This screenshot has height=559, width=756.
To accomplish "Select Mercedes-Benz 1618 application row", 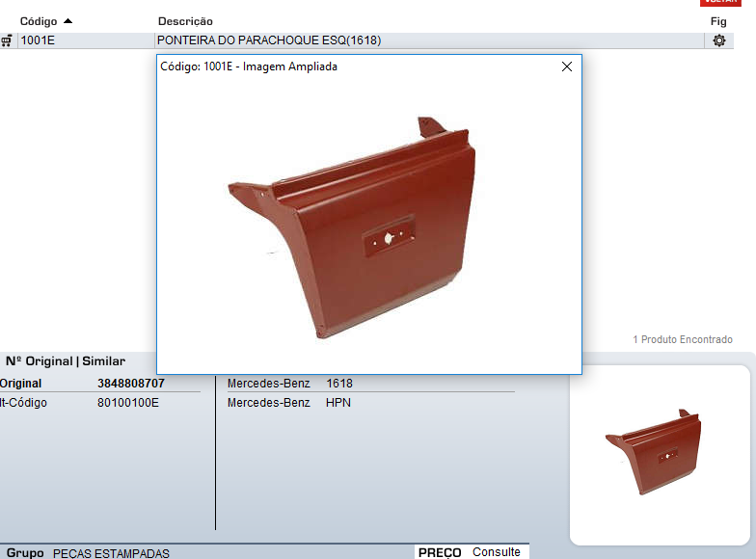I will point(290,384).
